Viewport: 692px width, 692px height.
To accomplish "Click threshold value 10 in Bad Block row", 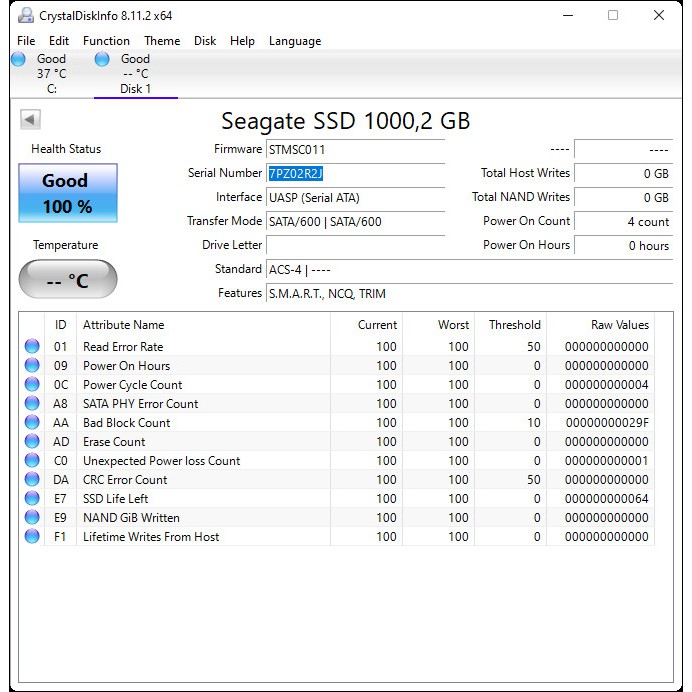I will [534, 423].
